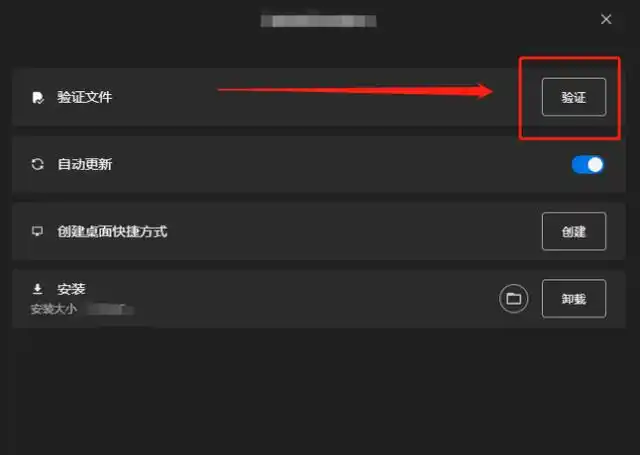
Task: Select the 自动更新 label text
Action: tap(84, 164)
